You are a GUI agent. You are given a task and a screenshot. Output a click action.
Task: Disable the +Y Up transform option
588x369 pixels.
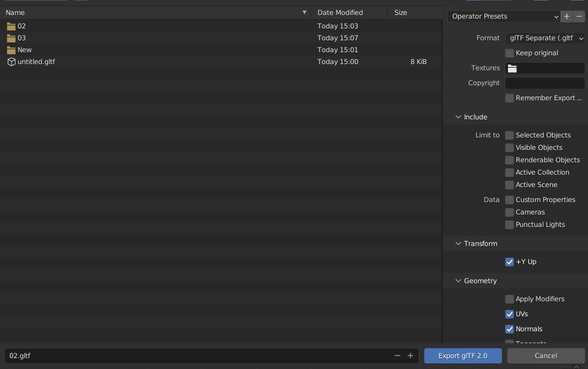(x=510, y=262)
